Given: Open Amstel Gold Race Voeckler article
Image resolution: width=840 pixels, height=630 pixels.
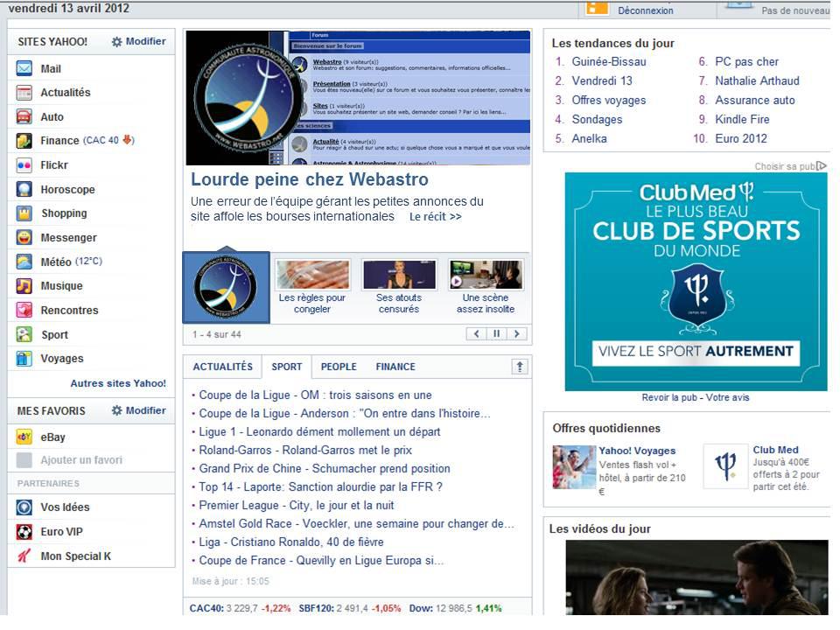Looking at the screenshot, I should coord(356,524).
